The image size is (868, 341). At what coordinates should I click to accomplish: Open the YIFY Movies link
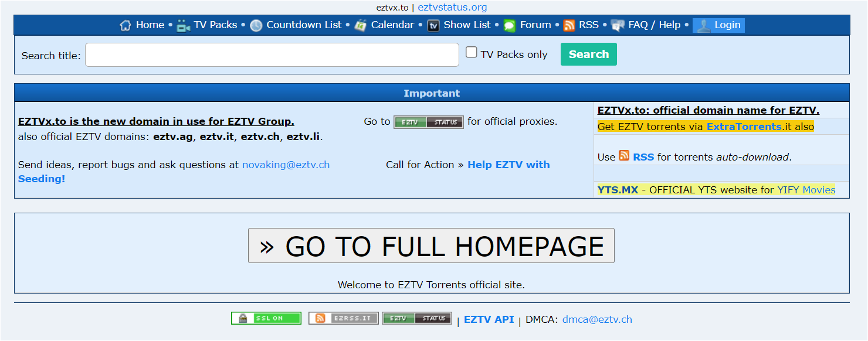pyautogui.click(x=806, y=190)
